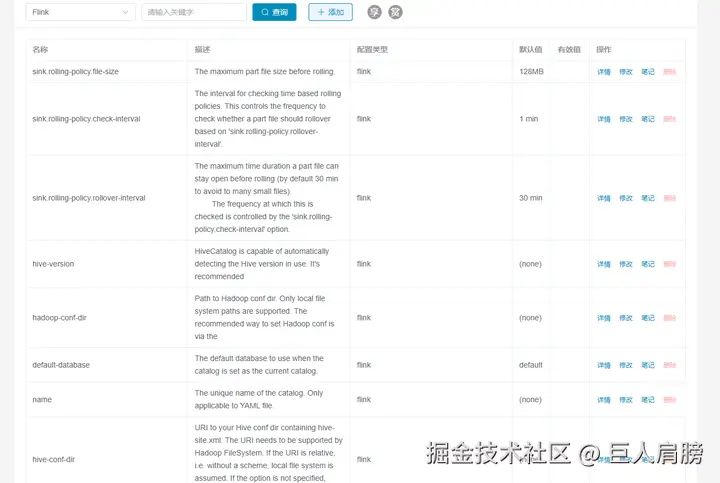Image resolution: width=720 pixels, height=483 pixels.
Task: Click 删除 for sink.rolling-policy.check-interval
Action: click(x=670, y=119)
